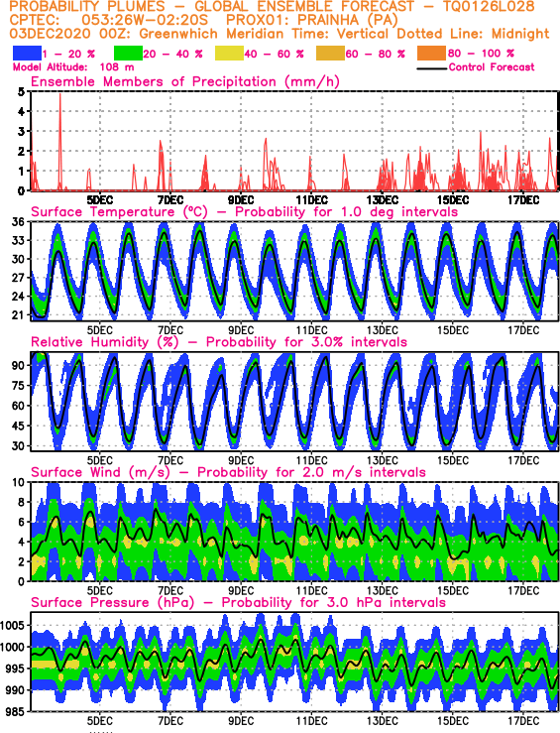
Task: Click the Surface Temperature chart title
Action: (244, 211)
